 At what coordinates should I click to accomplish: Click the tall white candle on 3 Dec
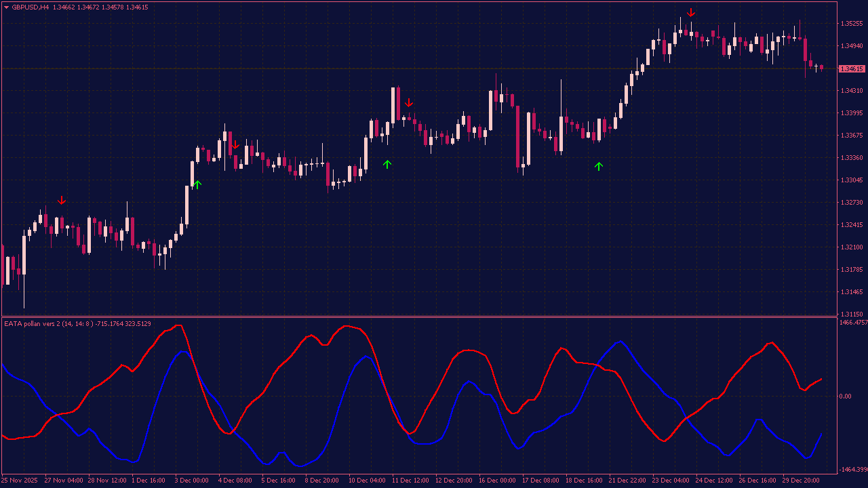point(188,203)
